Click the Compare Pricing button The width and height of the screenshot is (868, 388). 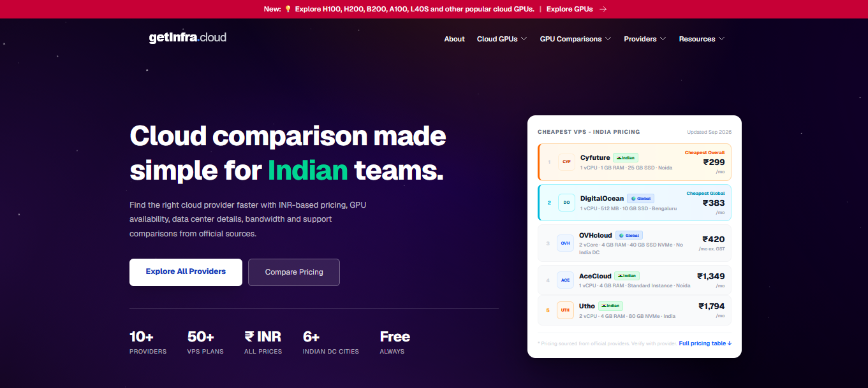[294, 272]
